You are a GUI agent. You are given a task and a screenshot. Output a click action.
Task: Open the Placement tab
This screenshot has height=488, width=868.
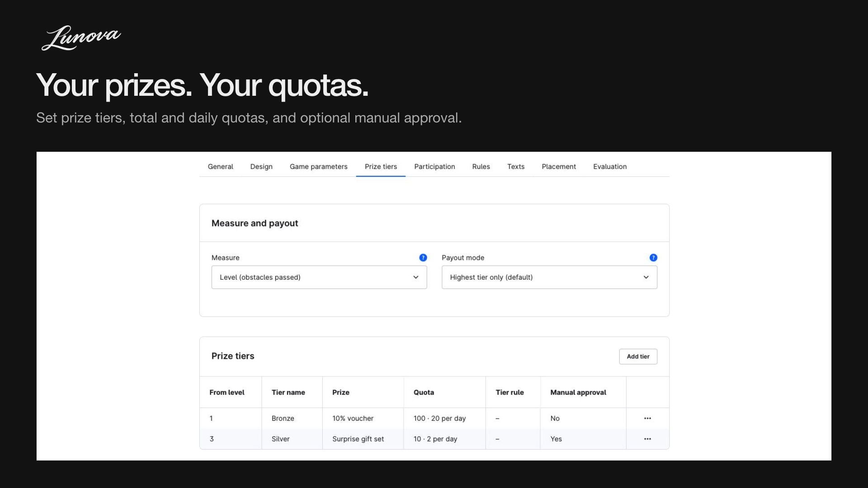(x=559, y=167)
